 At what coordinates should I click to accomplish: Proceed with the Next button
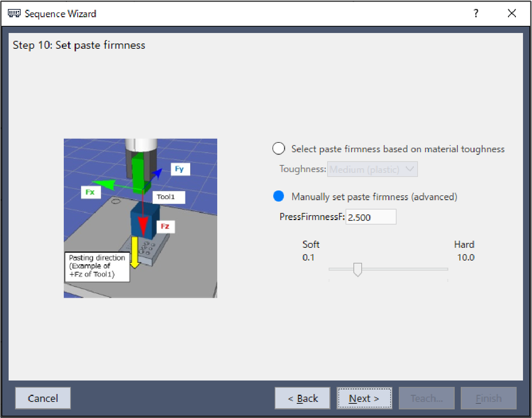click(x=364, y=398)
